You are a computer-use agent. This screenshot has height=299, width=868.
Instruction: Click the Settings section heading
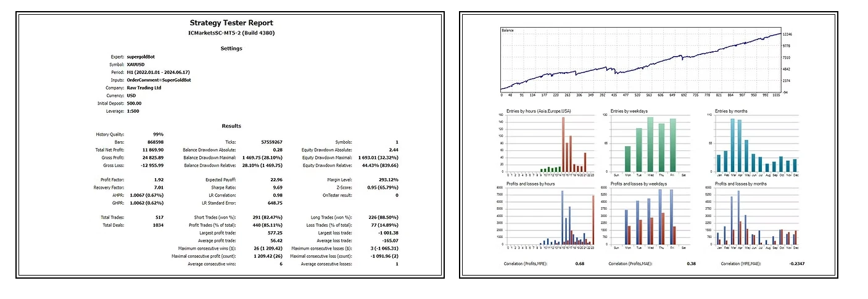tap(231, 48)
